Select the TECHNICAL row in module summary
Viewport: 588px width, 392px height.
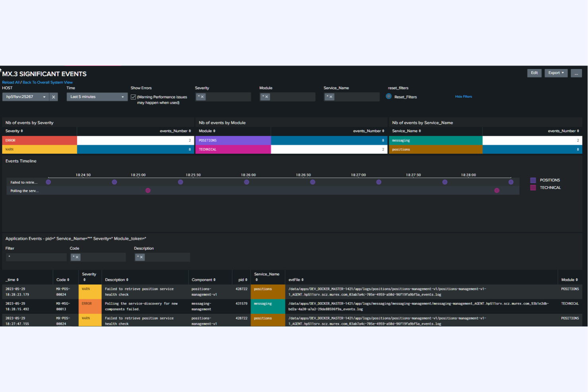[x=291, y=150]
